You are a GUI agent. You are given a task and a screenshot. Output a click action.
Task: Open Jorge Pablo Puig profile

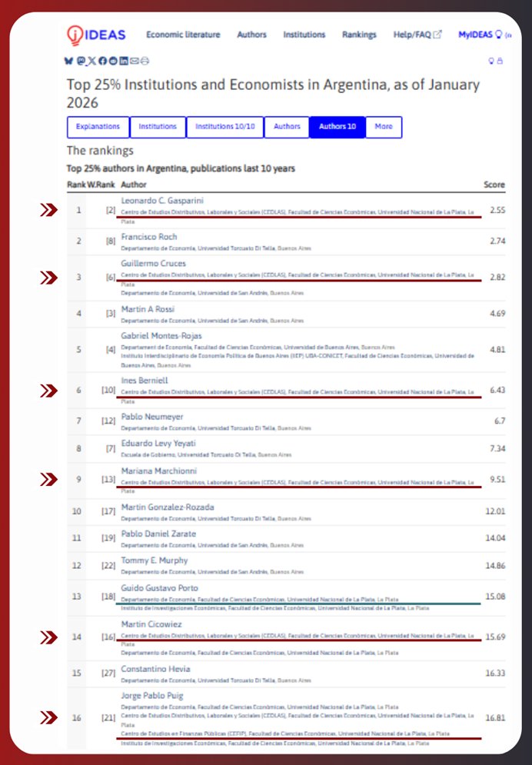pyautogui.click(x=152, y=696)
